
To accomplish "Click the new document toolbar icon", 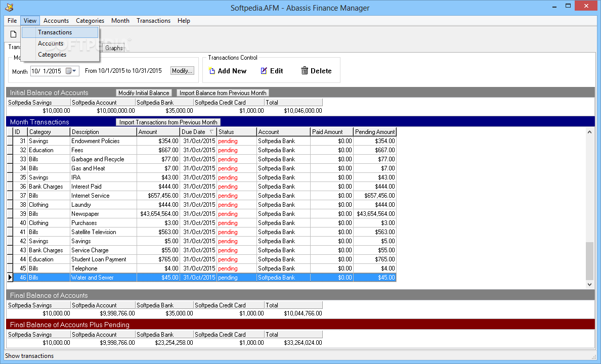I will tap(14, 34).
